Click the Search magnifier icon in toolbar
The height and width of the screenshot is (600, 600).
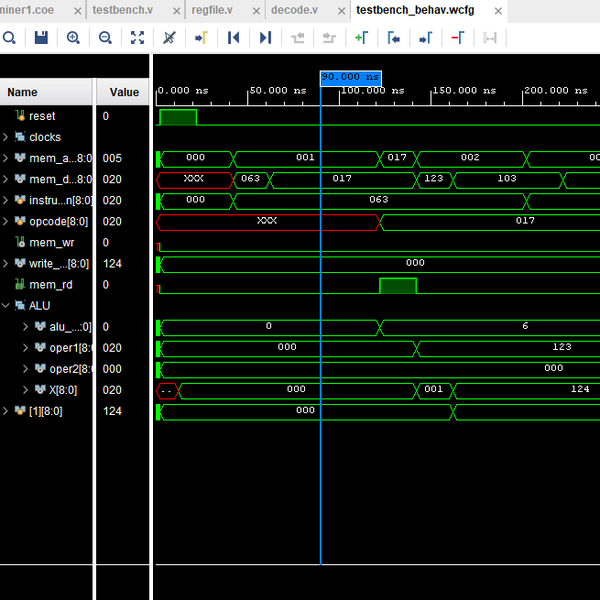tap(9, 38)
